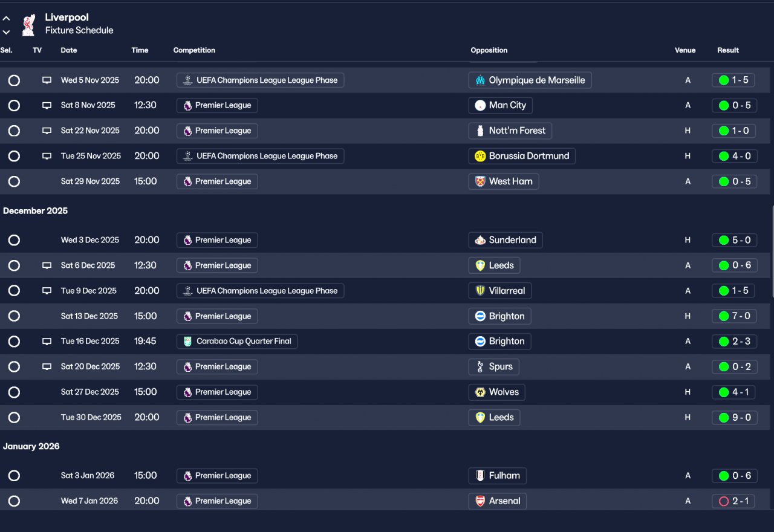Click the Carabao Cup competition icon
This screenshot has height=532, width=774.
click(187, 342)
